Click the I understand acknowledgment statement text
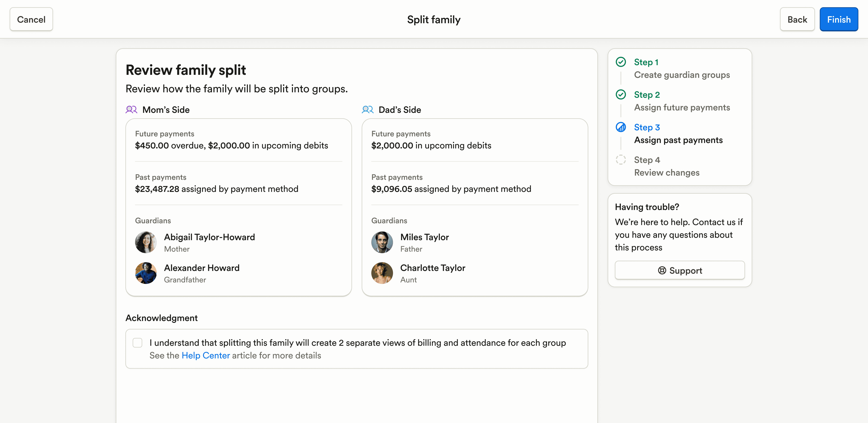Viewport: 868px width, 423px height. [357, 343]
